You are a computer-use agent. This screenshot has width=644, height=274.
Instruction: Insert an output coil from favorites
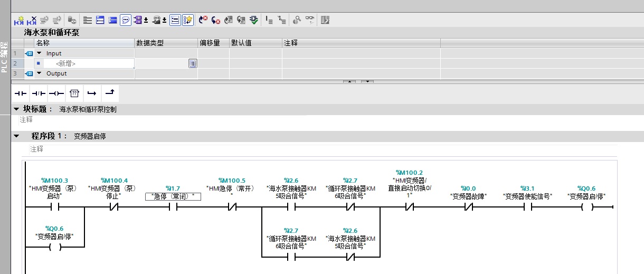pos(56,93)
